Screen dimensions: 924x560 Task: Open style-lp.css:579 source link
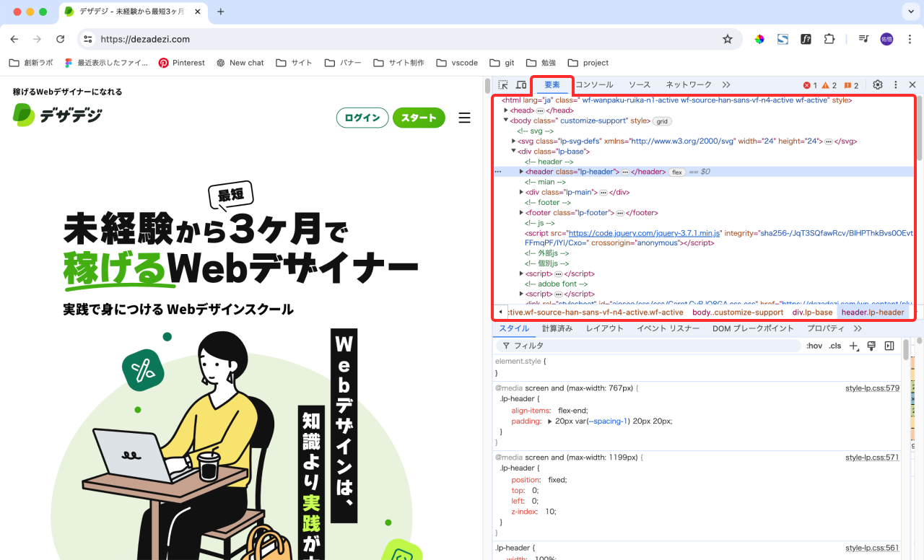tap(872, 388)
